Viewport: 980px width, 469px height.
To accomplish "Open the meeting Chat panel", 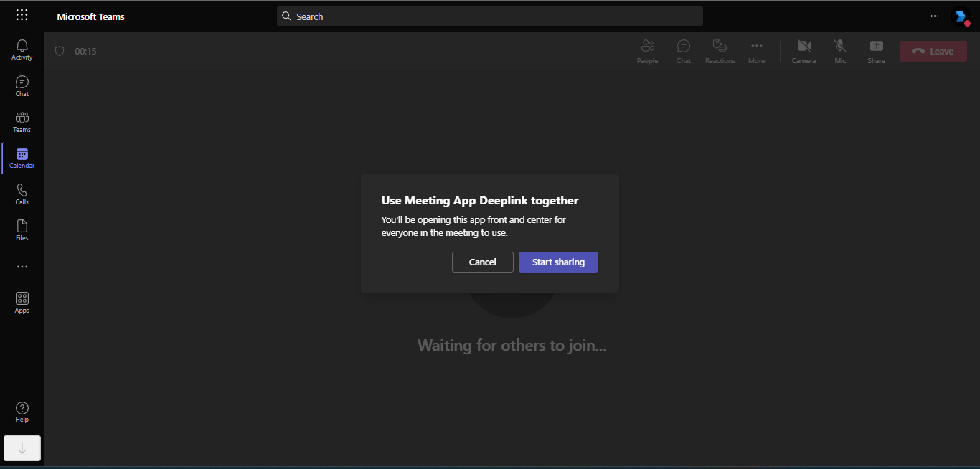I will [x=683, y=50].
